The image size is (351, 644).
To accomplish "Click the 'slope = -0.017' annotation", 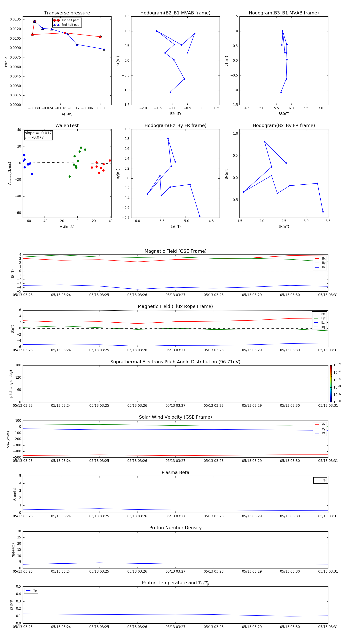I will [38, 133].
